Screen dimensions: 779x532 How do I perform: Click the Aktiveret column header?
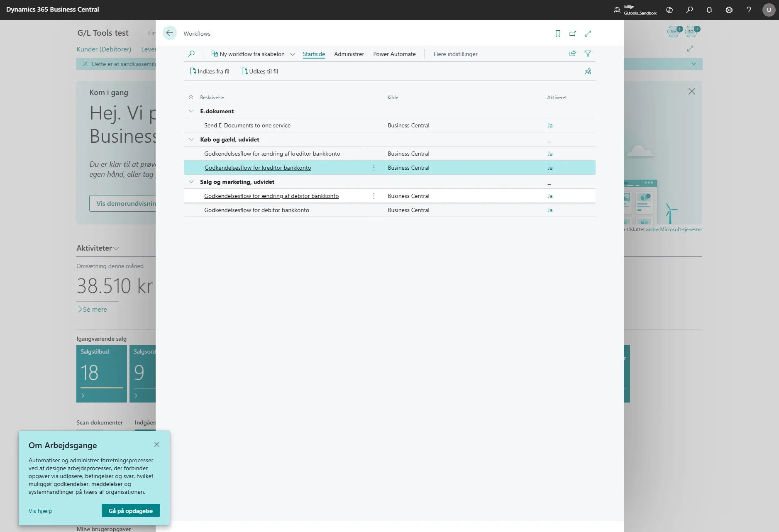pyautogui.click(x=557, y=98)
